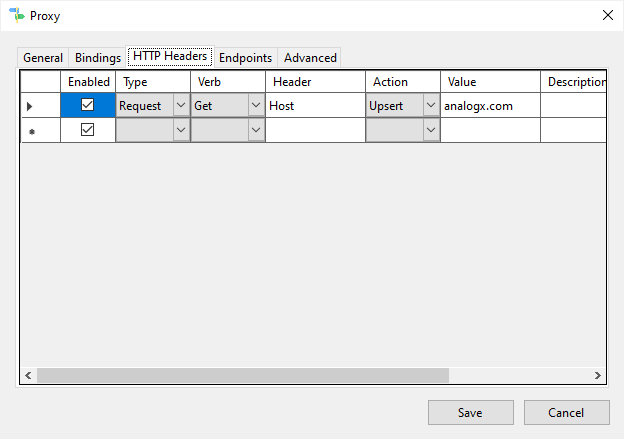
Task: Click the scrollbar left arrow
Action: 28,375
